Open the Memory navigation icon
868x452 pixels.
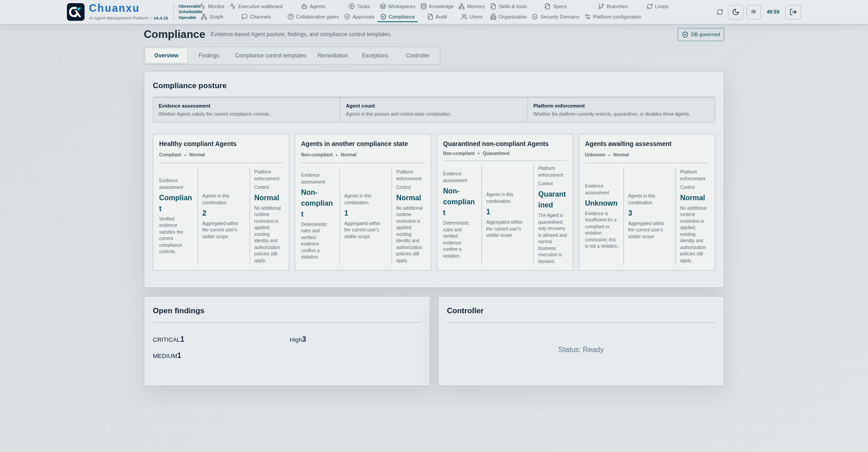(x=462, y=6)
